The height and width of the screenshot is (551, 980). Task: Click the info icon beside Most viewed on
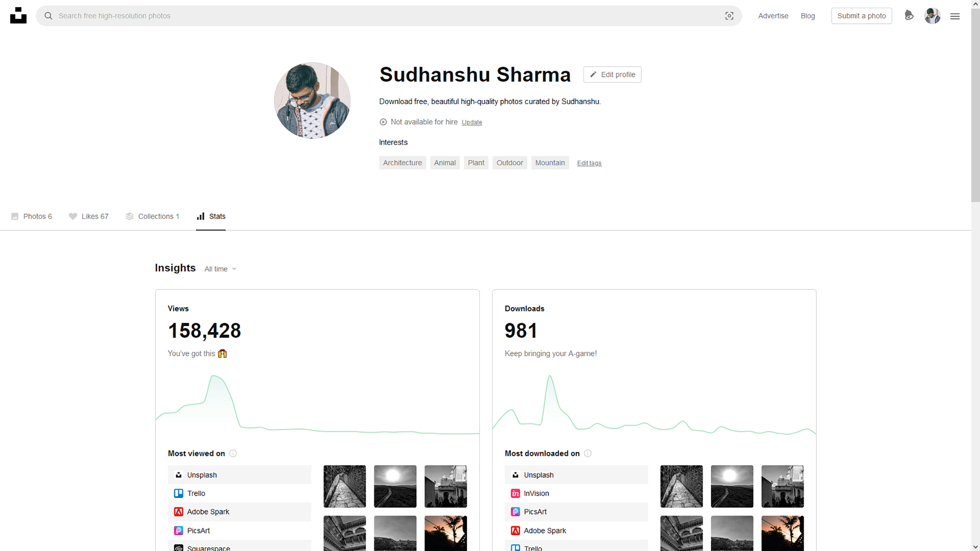pos(233,453)
